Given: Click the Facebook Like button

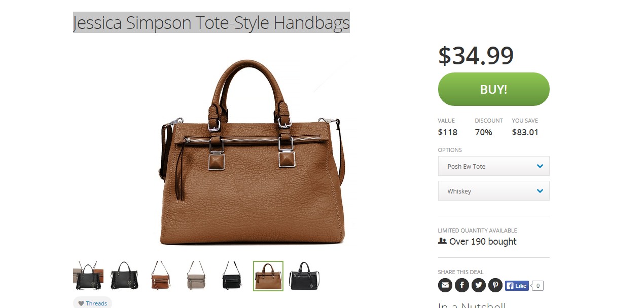Looking at the screenshot, I should 517,286.
